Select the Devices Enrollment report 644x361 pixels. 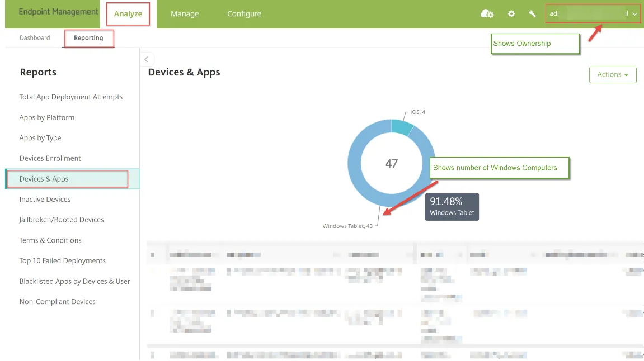50,159
